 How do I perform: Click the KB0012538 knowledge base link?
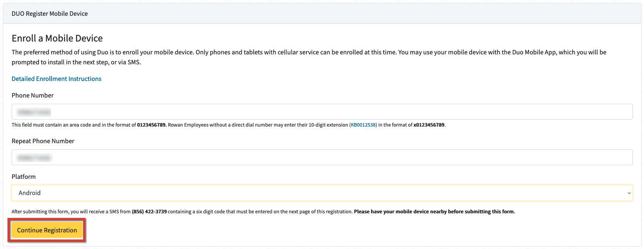[363, 125]
